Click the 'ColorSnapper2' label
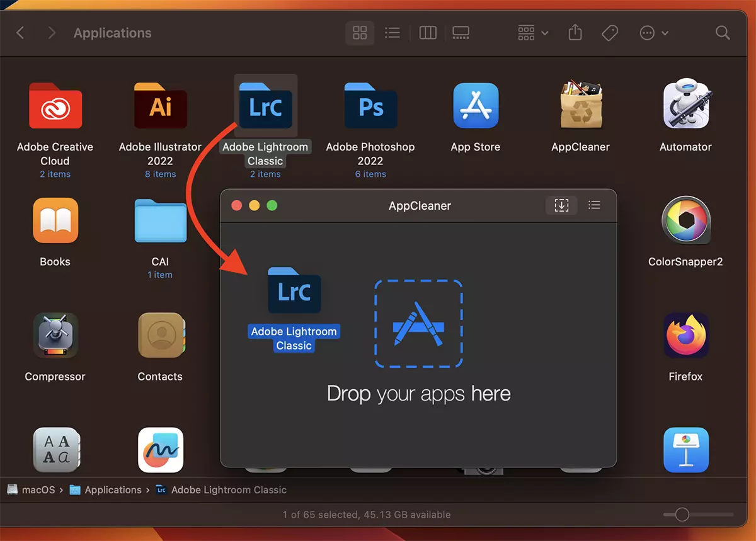The height and width of the screenshot is (541, 756). (x=686, y=261)
